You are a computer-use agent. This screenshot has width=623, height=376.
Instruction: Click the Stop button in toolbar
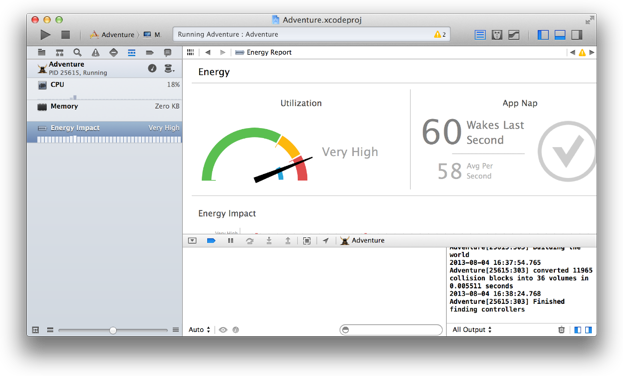point(66,35)
